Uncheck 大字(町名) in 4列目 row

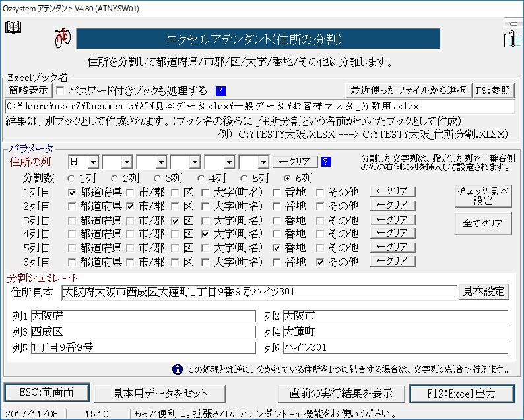(x=205, y=234)
